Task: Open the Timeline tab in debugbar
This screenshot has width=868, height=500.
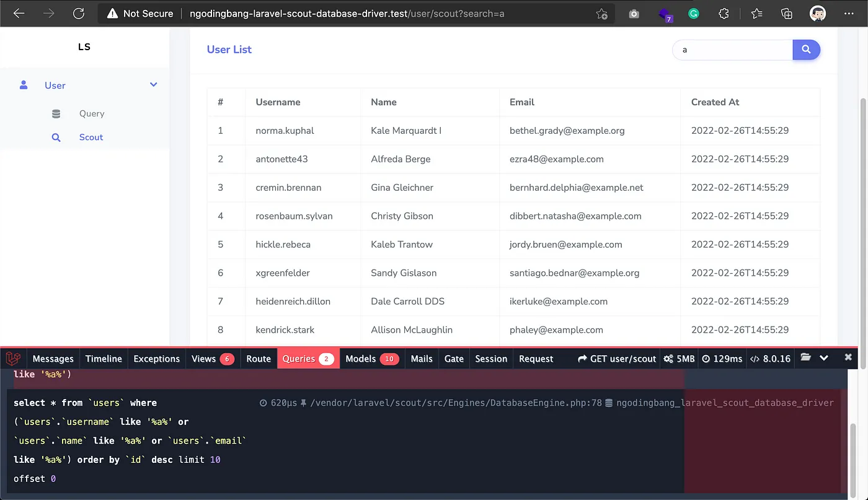Action: click(104, 358)
